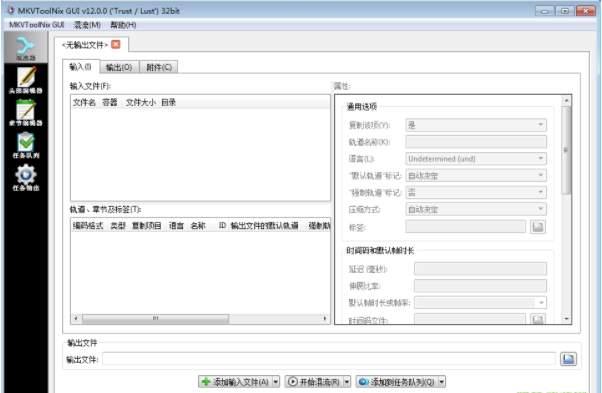Image resolution: width=602 pixels, height=393 pixels.
Task: Browse for output file with save icon
Action: (x=568, y=359)
